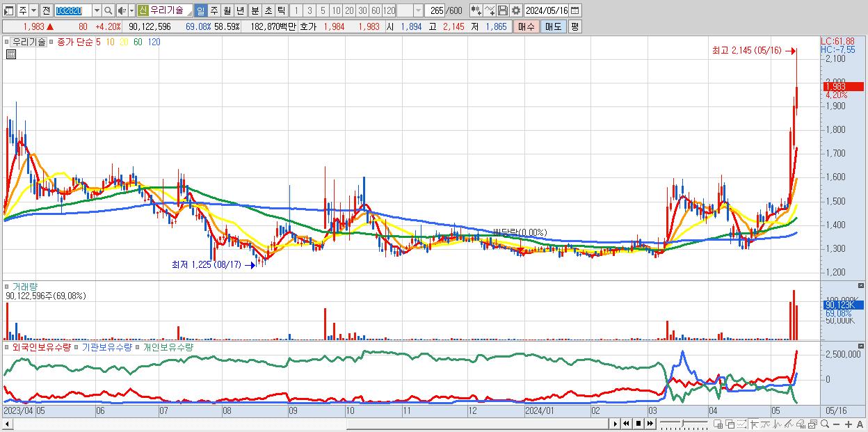Expand the stock code history dropdown
The image size is (868, 432).
click(97, 10)
